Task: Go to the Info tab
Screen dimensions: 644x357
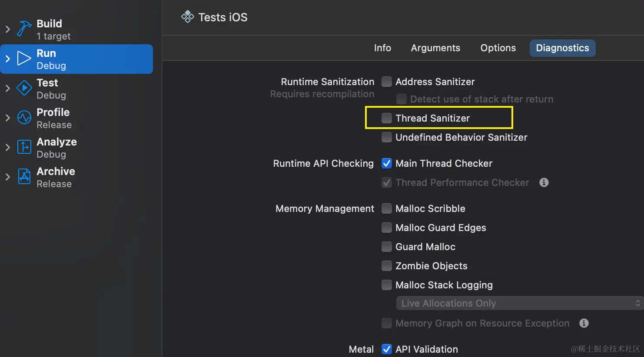Action: click(382, 48)
